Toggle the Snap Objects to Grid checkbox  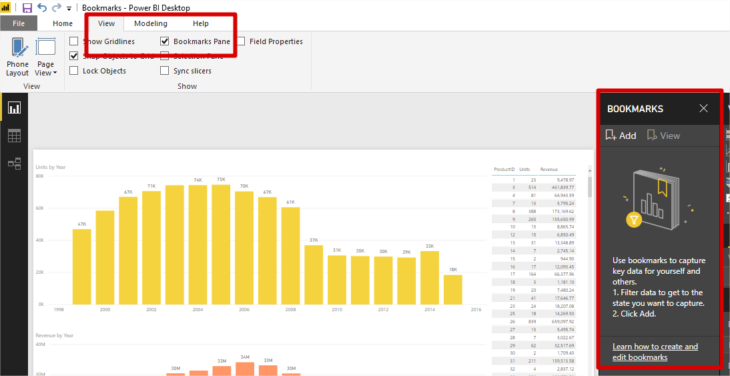74,56
